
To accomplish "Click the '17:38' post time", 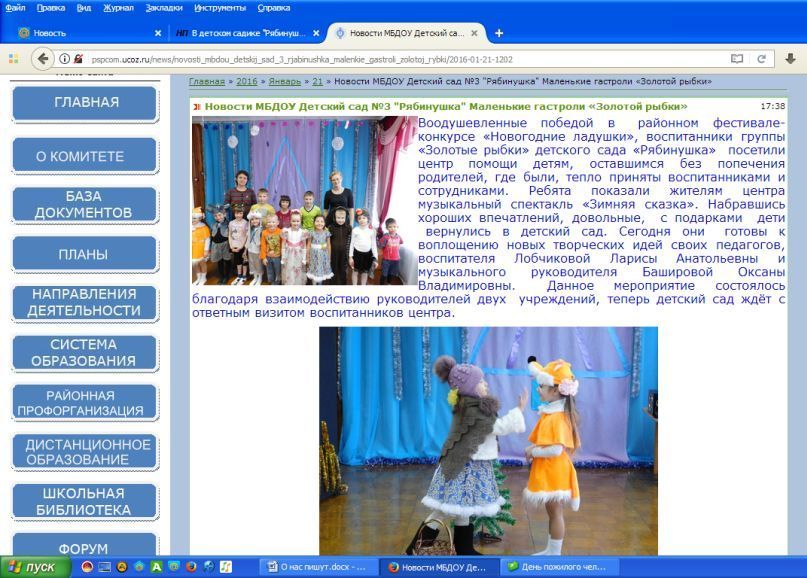I will point(773,107).
